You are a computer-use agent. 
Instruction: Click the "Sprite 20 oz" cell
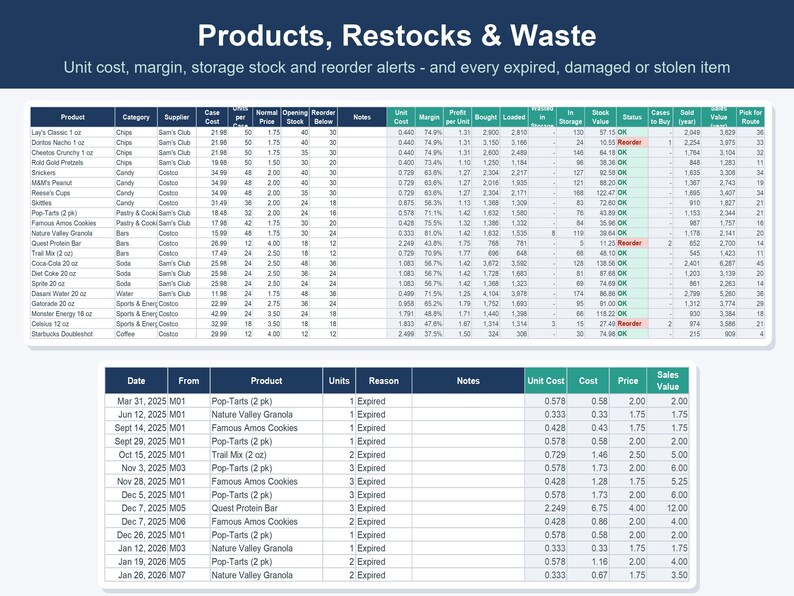(72, 284)
